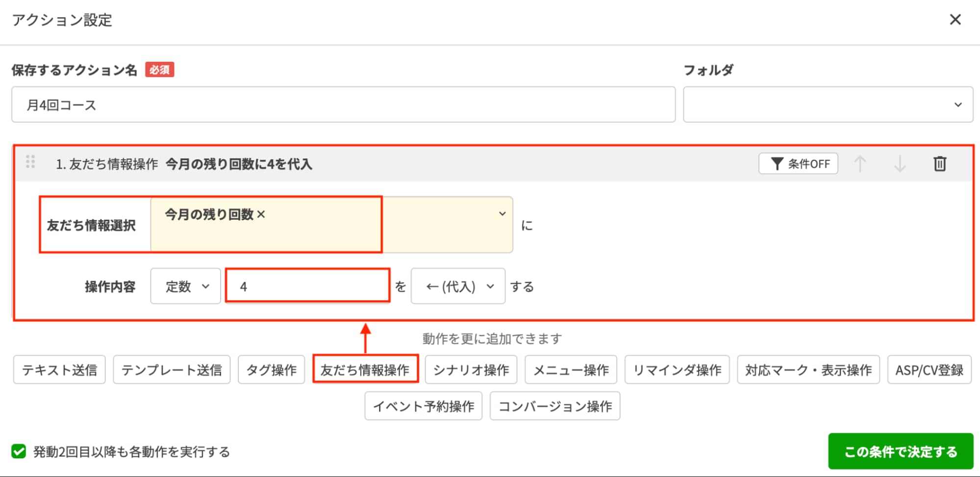
Task: Uncheck 発動2回目以降も各動作を実行する
Action: pyautogui.click(x=20, y=452)
